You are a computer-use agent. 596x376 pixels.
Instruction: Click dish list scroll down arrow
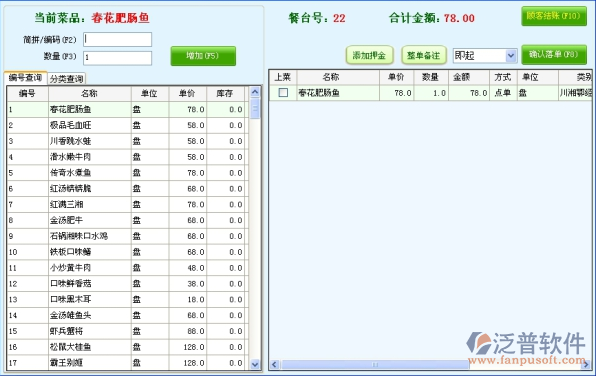click(x=255, y=364)
